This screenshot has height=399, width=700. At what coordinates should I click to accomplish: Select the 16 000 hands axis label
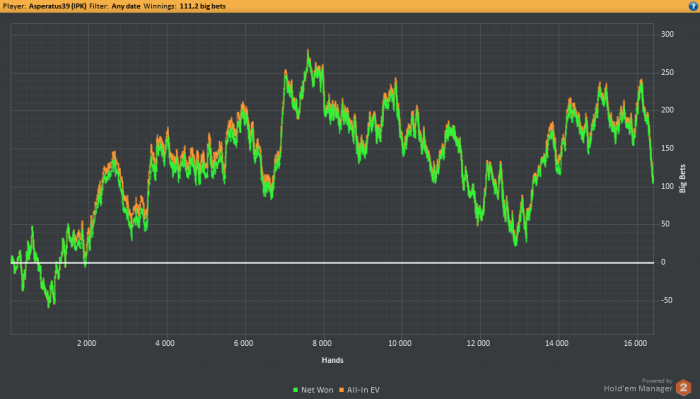coord(635,343)
